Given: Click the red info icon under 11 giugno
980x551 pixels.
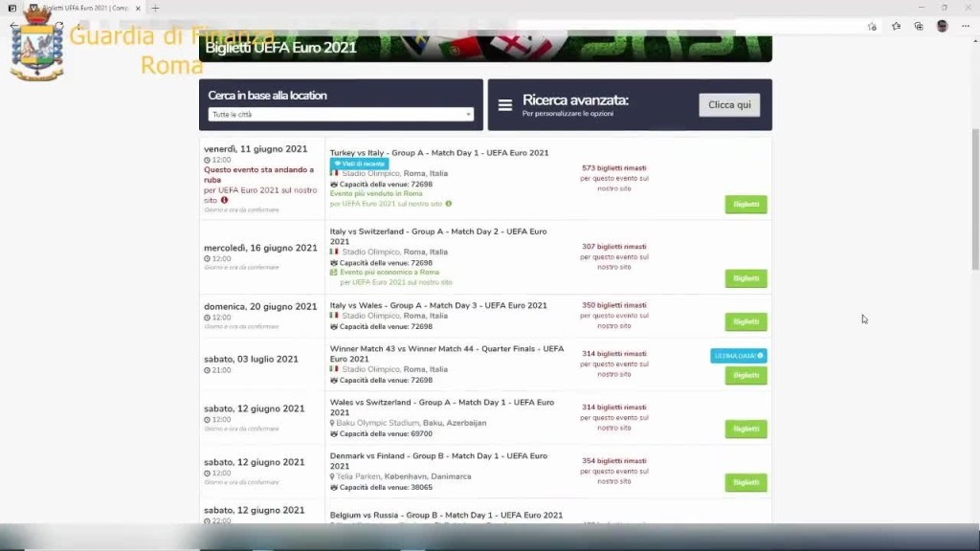Looking at the screenshot, I should [x=225, y=200].
